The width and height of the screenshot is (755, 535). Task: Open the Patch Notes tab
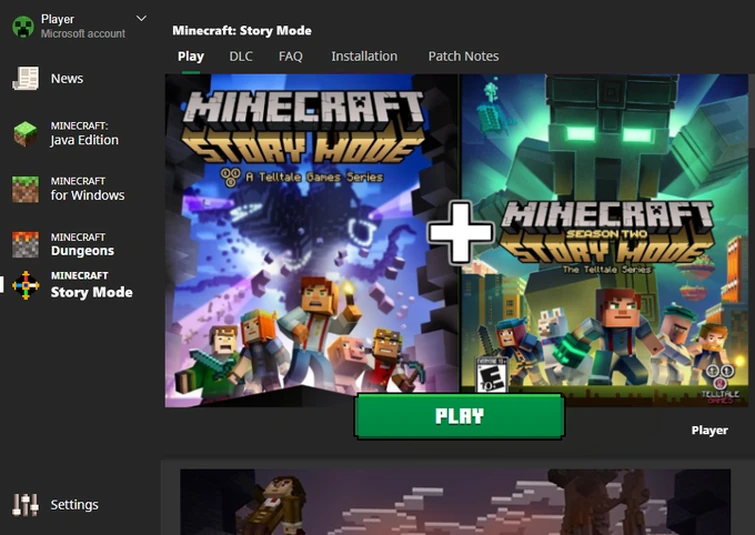click(463, 56)
